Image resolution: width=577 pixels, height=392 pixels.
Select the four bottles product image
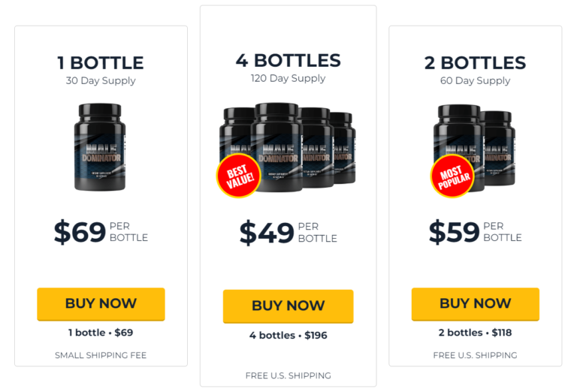pyautogui.click(x=288, y=147)
